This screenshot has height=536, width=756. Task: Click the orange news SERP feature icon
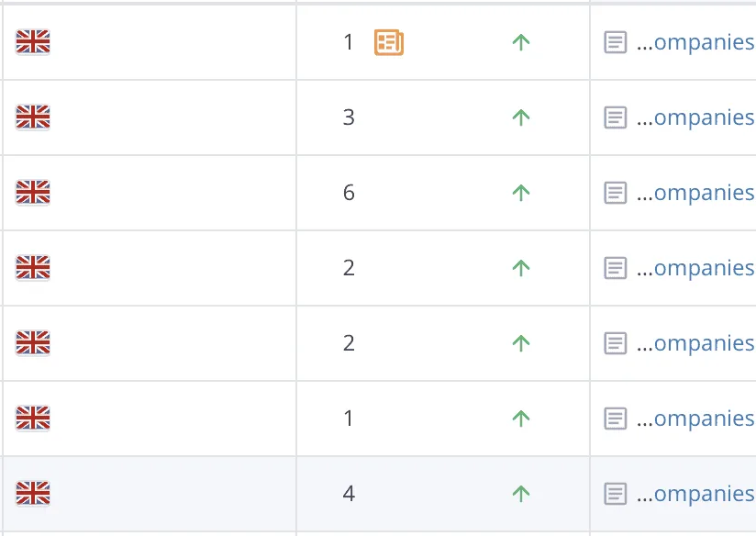389,42
